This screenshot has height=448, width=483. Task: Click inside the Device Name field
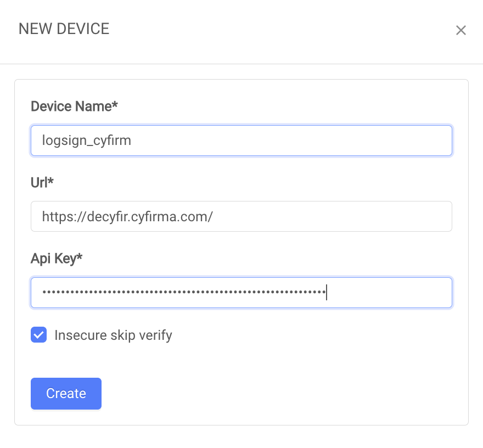click(x=241, y=141)
